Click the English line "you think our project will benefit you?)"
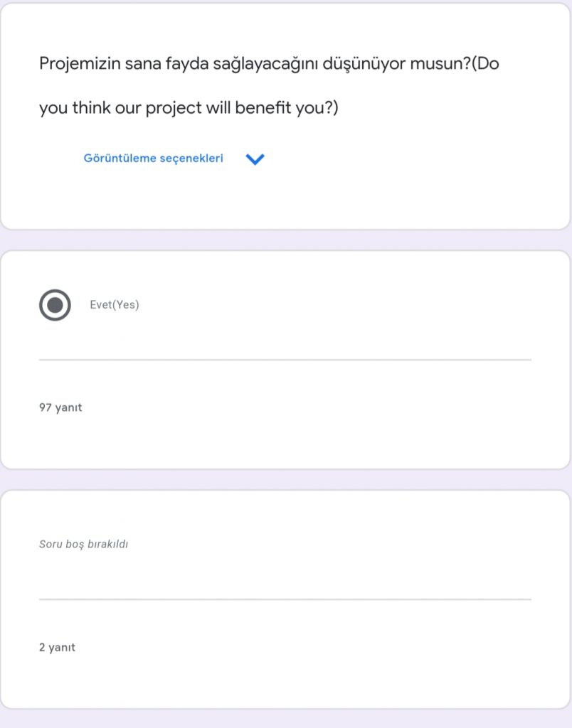 coord(189,109)
